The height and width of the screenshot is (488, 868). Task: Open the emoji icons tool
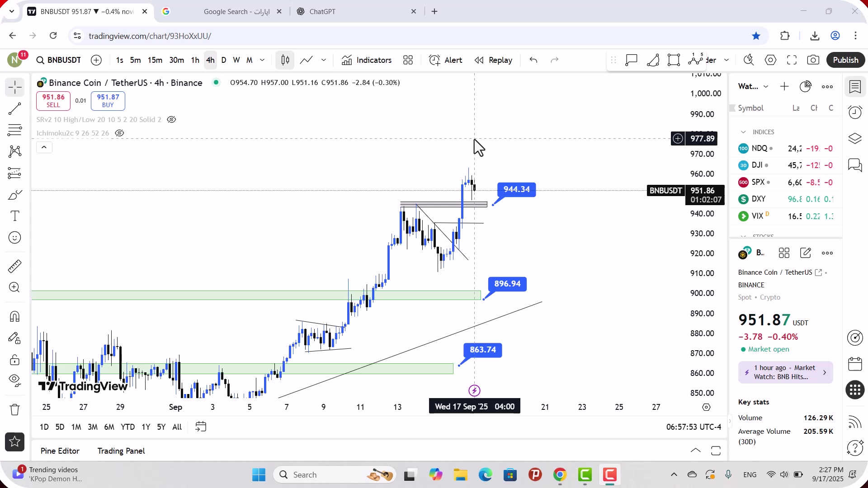pos(15,238)
